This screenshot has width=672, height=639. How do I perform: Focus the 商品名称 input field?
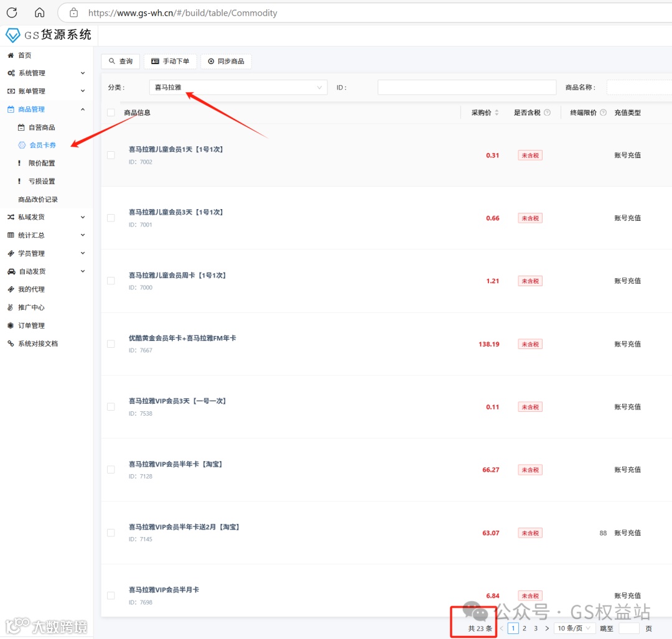pyautogui.click(x=639, y=88)
